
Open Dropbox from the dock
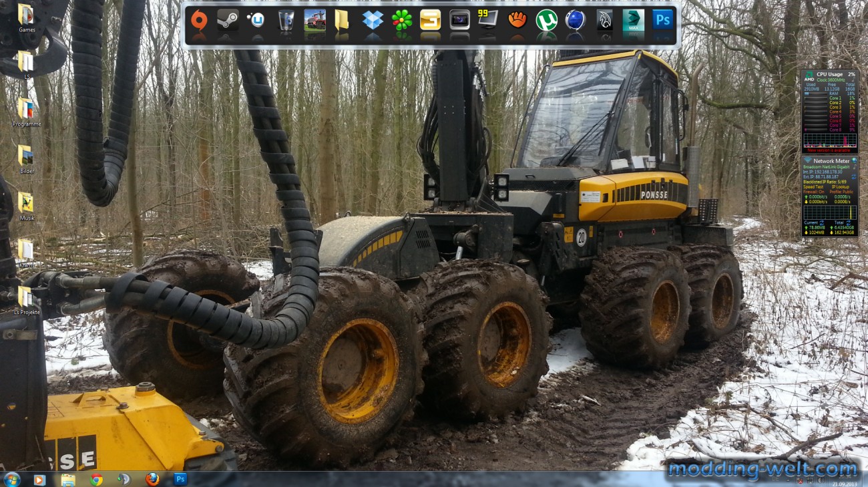(x=373, y=20)
